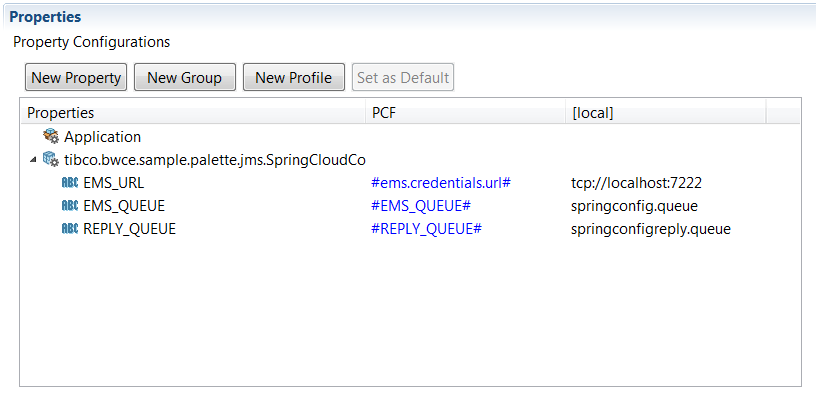Edit the #ems.credentials.url# PCF value
The image size is (816, 395).
pyautogui.click(x=441, y=183)
